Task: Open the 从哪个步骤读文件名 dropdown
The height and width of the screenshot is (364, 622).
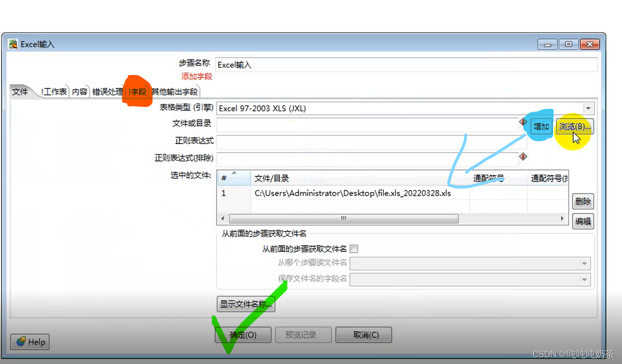Action: pos(585,263)
